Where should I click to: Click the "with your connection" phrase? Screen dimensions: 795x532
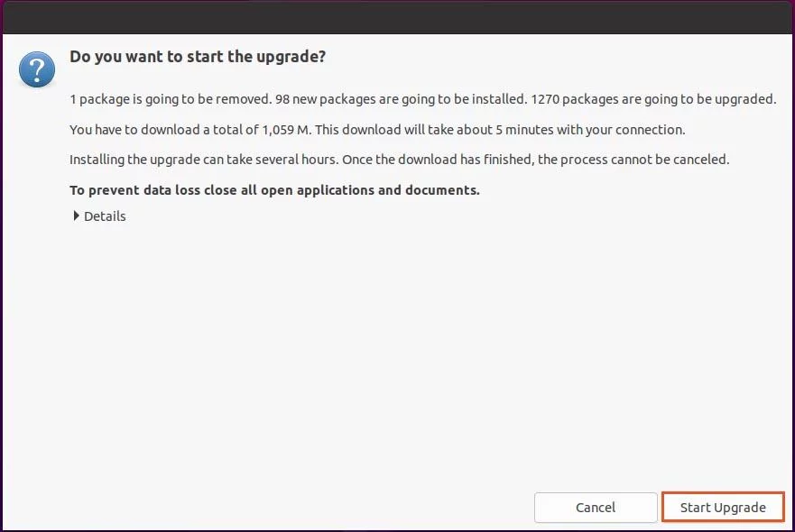(621, 130)
